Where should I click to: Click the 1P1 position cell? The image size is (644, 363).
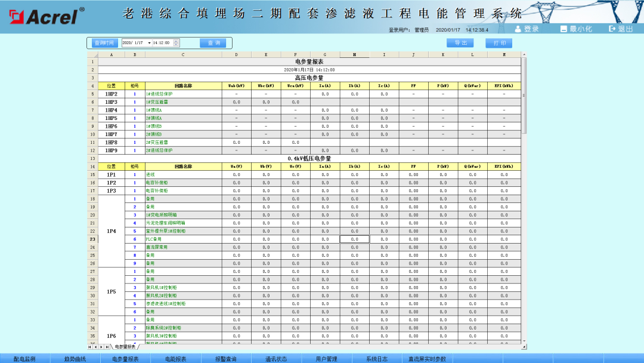click(x=112, y=175)
